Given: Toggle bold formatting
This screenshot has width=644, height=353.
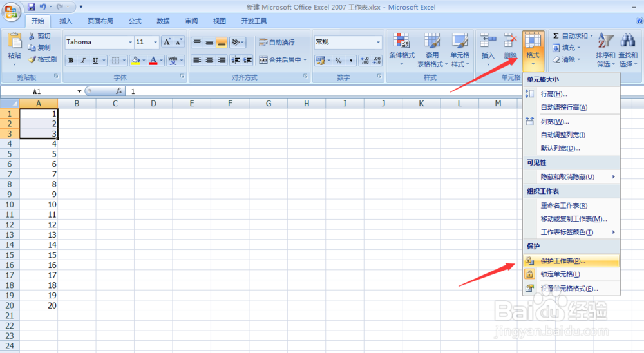Looking at the screenshot, I should pos(71,61).
